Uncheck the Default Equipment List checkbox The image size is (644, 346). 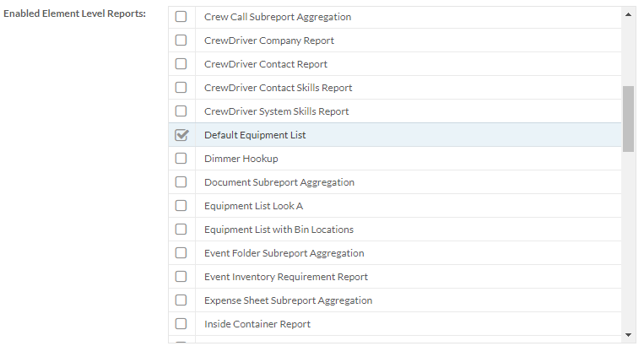pyautogui.click(x=181, y=135)
